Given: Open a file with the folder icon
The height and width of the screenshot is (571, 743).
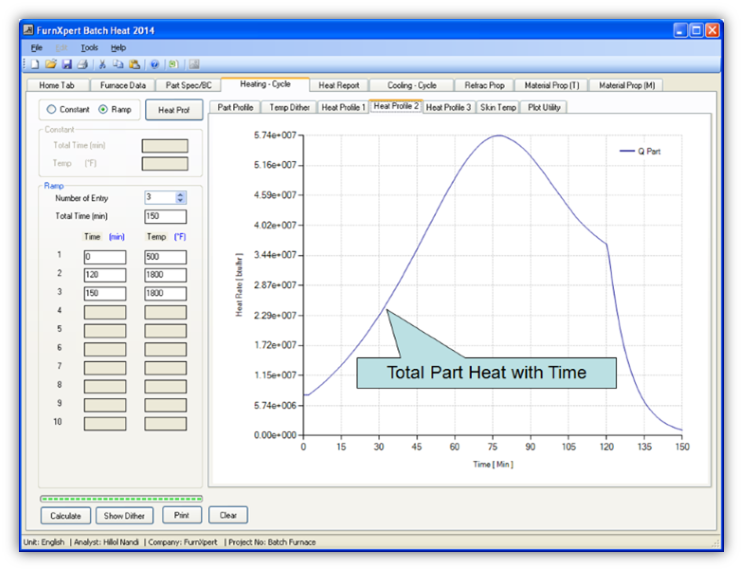Looking at the screenshot, I should [x=51, y=64].
